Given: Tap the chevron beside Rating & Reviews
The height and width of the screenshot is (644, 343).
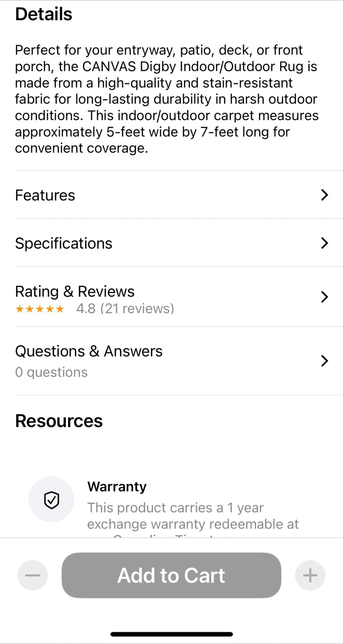Looking at the screenshot, I should 325,297.
